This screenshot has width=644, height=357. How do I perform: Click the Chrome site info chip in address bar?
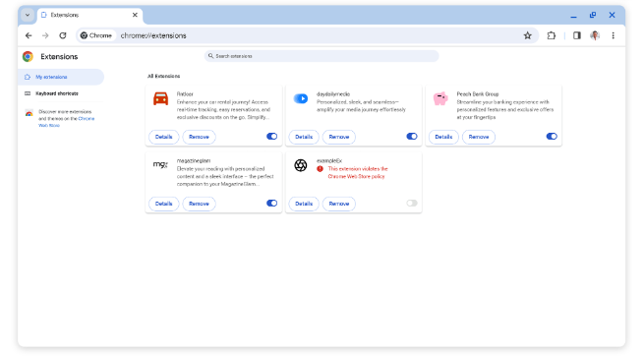96,35
